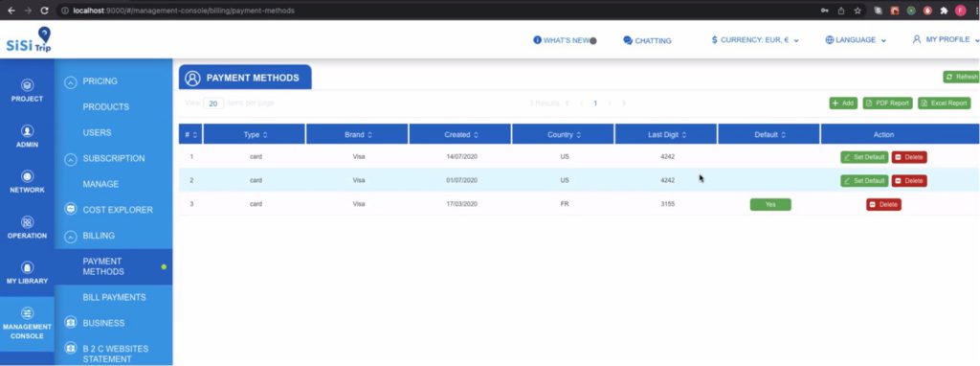
Task: Click the share page icon in address bar
Action: click(841, 11)
